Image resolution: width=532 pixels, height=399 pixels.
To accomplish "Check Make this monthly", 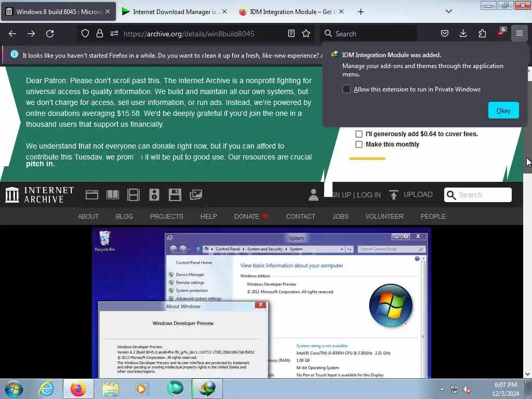I will (358, 144).
